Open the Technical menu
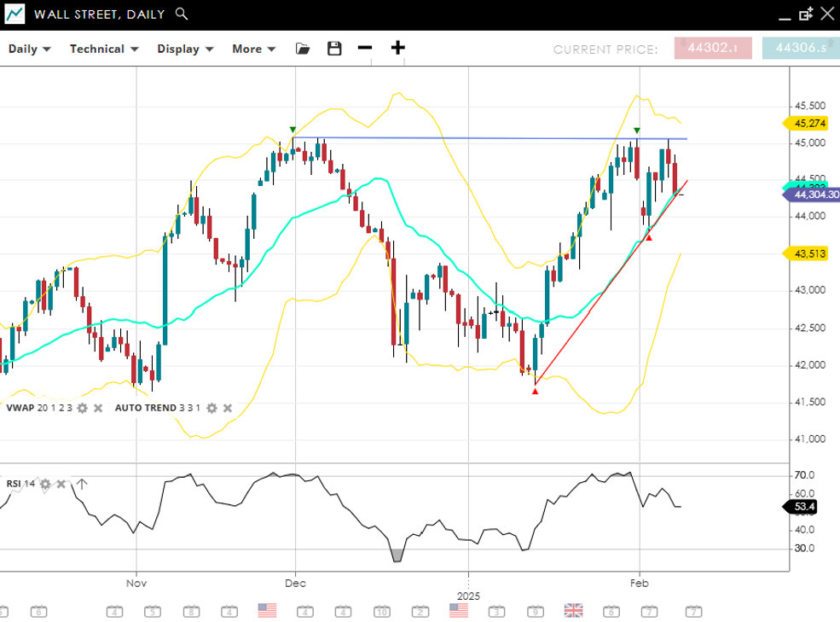 coord(104,49)
